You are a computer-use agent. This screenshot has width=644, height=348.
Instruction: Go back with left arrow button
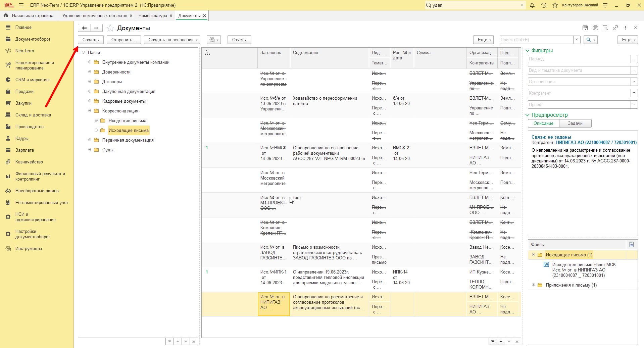[x=84, y=28]
